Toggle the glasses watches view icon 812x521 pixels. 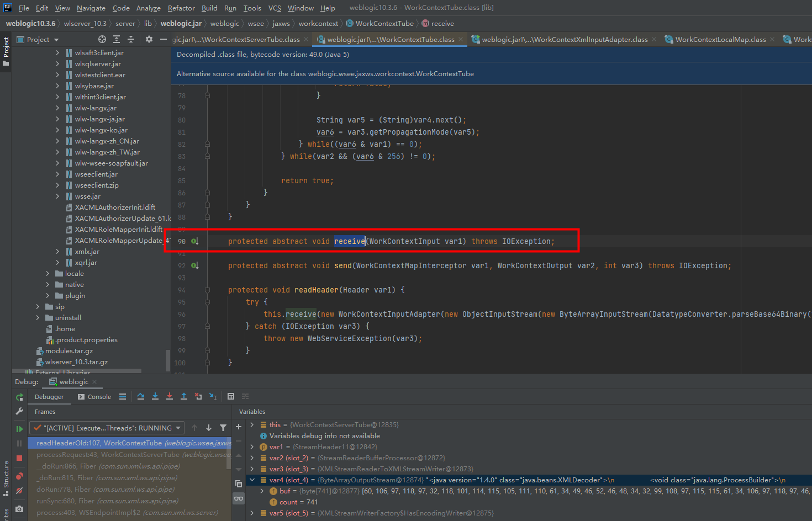[x=239, y=498]
